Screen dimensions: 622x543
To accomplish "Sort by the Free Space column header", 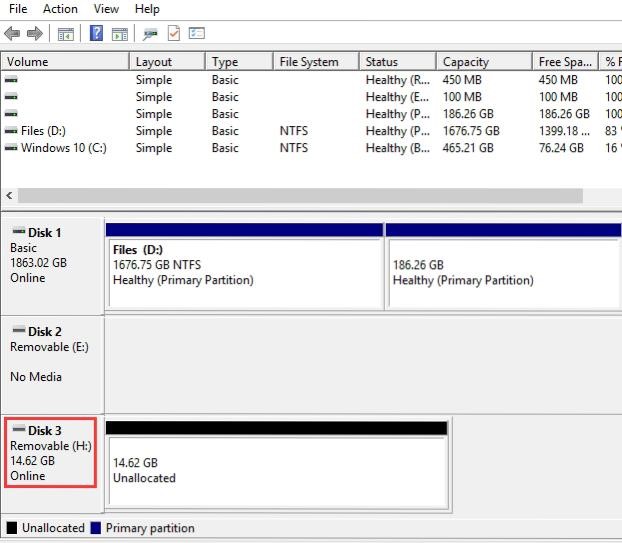I will pos(565,62).
